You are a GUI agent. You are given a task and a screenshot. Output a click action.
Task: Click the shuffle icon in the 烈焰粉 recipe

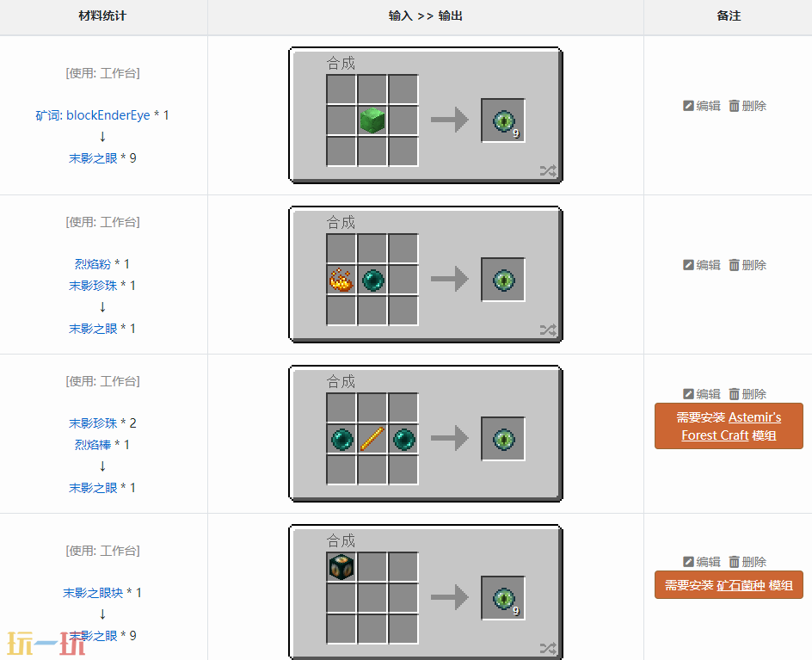point(548,330)
